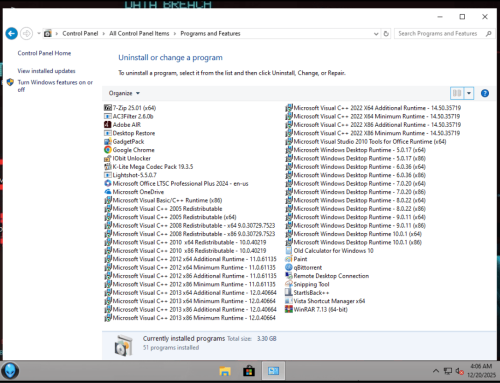
Task: Select the WinRAR 7.13 icon
Action: 289,309
